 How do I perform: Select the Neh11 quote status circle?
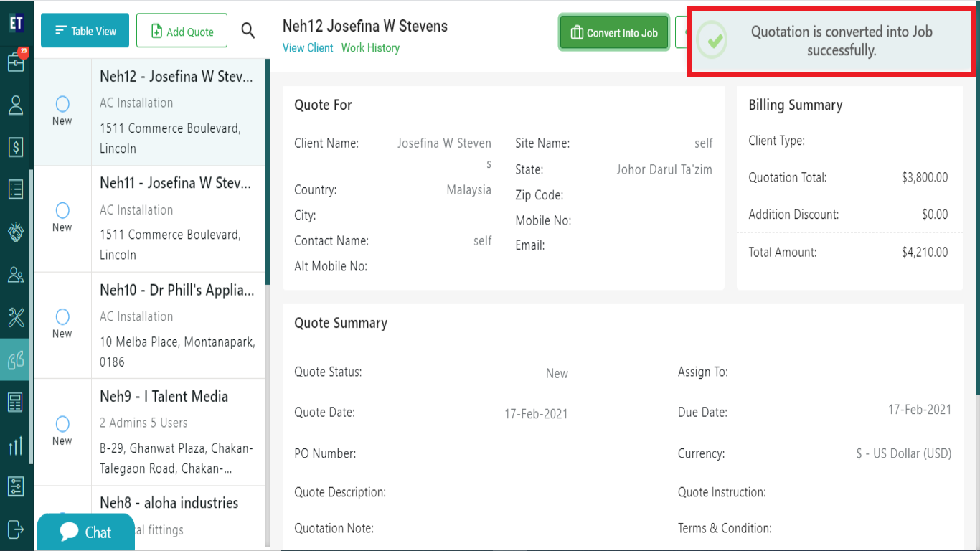62,210
